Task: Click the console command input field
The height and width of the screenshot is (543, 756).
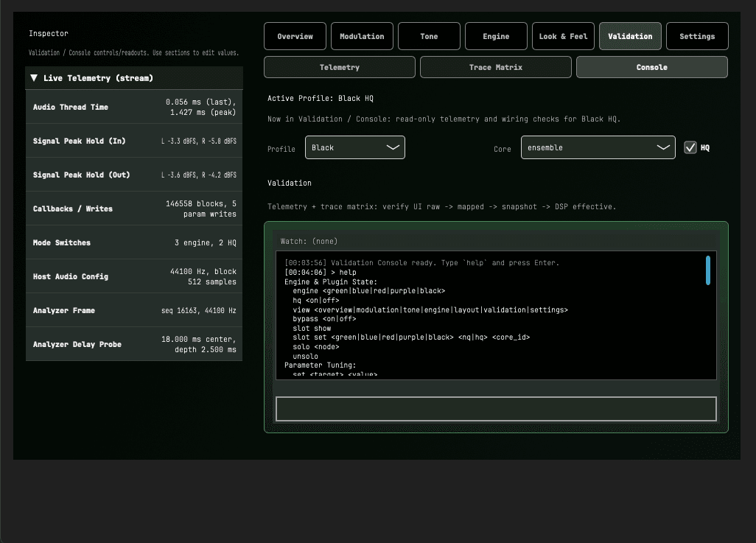Action: (x=495, y=408)
